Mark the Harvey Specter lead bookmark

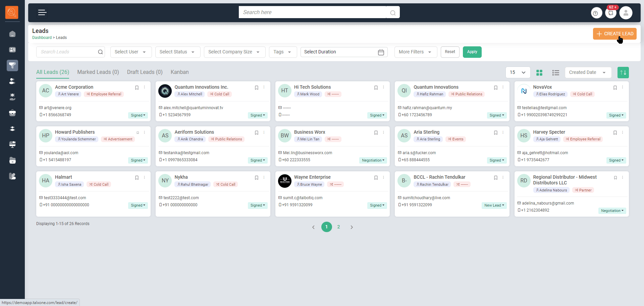pyautogui.click(x=615, y=133)
